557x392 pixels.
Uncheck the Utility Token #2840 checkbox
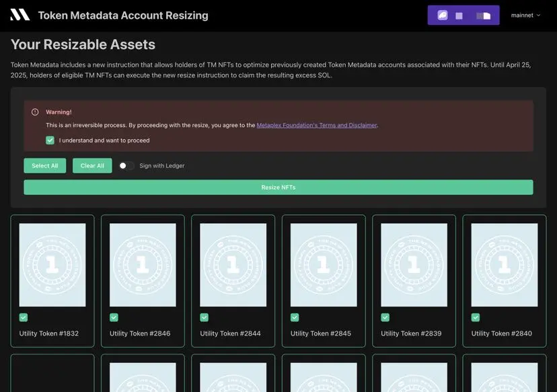click(x=476, y=317)
